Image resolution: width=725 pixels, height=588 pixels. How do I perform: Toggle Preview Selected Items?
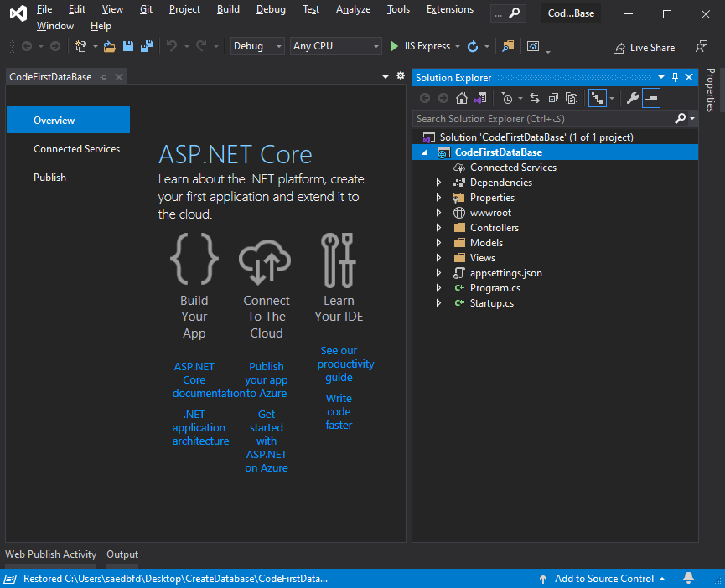click(651, 98)
